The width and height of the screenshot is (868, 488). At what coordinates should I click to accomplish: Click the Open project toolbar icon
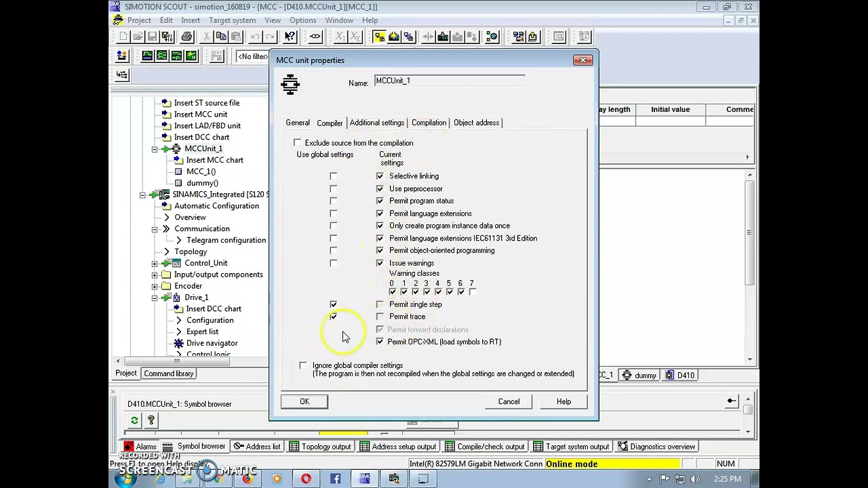138,37
